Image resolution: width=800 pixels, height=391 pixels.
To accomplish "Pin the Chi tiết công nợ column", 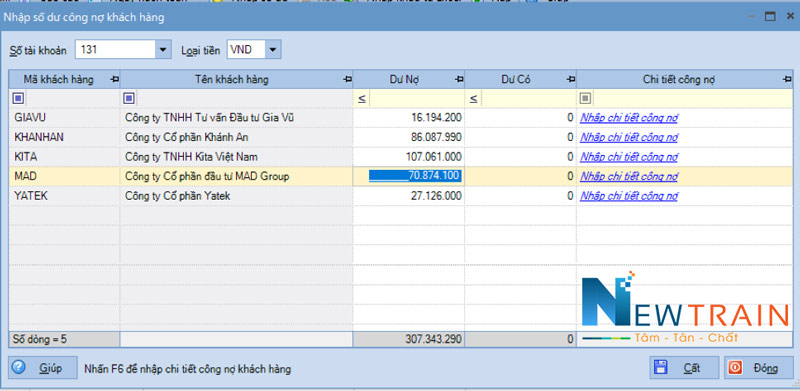I will pos(787,80).
